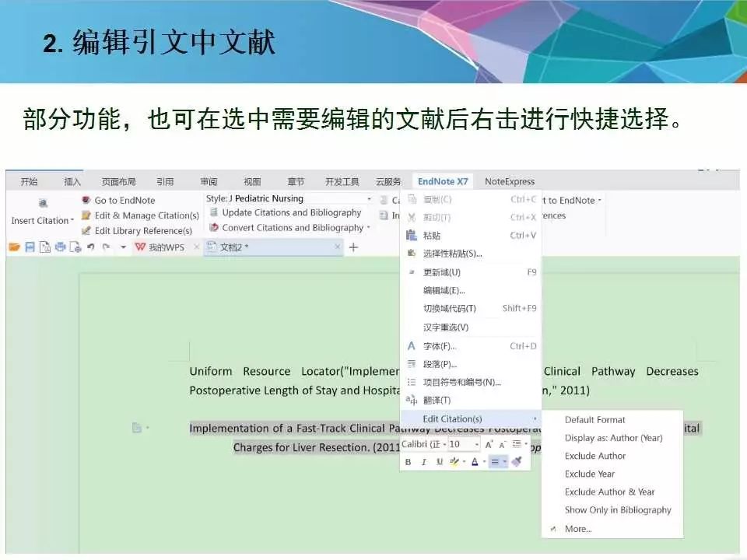The image size is (747, 560).
Task: Click the paste clipboard icon in context menu
Action: coord(411,235)
